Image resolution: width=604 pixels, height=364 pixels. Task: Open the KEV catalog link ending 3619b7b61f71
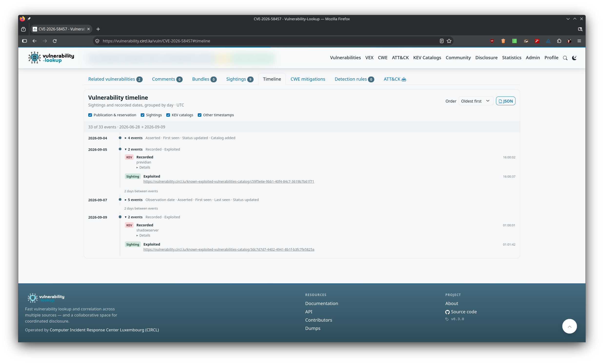click(x=229, y=182)
